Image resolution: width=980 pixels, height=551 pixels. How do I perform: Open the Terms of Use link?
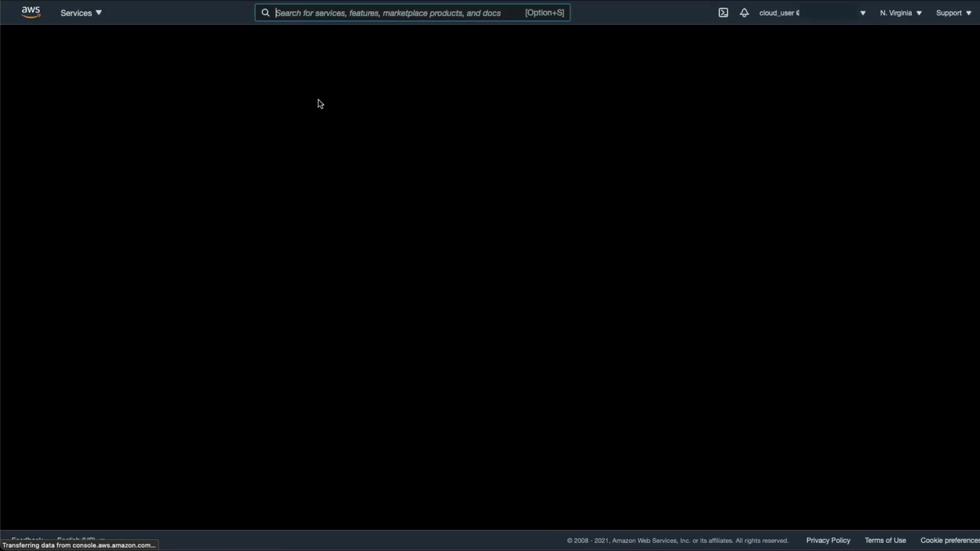(885, 540)
